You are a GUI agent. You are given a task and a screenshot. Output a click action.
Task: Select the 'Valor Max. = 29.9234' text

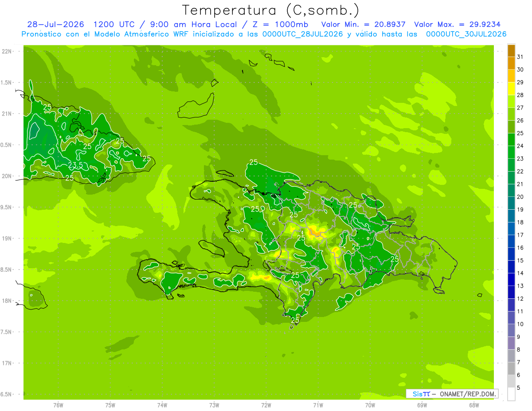tap(457, 24)
